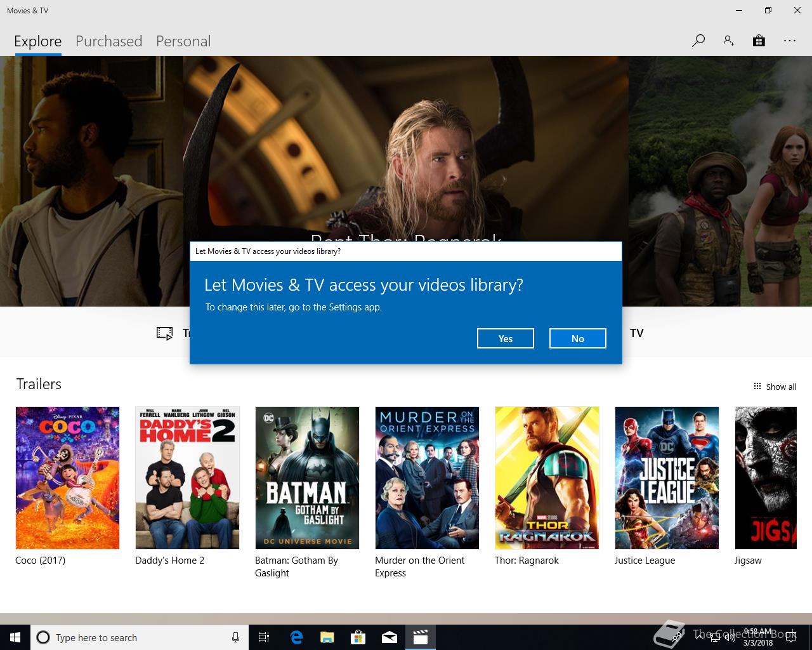This screenshot has height=650, width=812.
Task: Open the Thor: Ragnarok trailer poster
Action: pyautogui.click(x=547, y=478)
